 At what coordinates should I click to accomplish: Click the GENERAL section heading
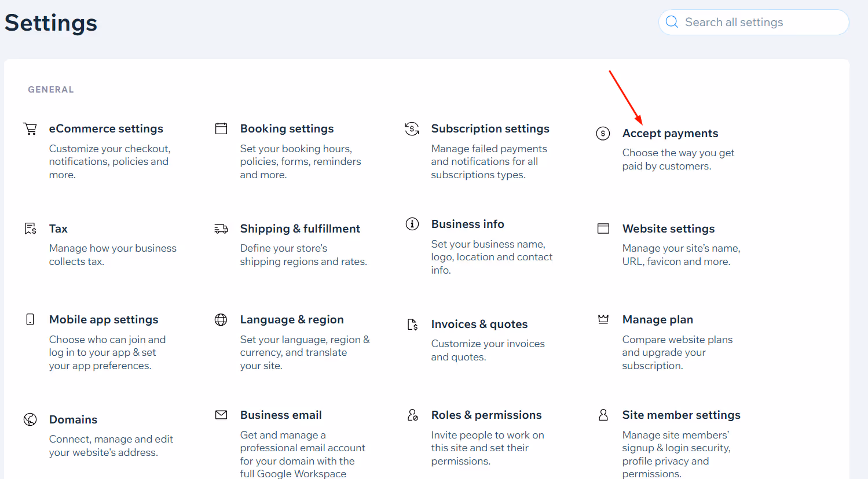click(x=51, y=90)
